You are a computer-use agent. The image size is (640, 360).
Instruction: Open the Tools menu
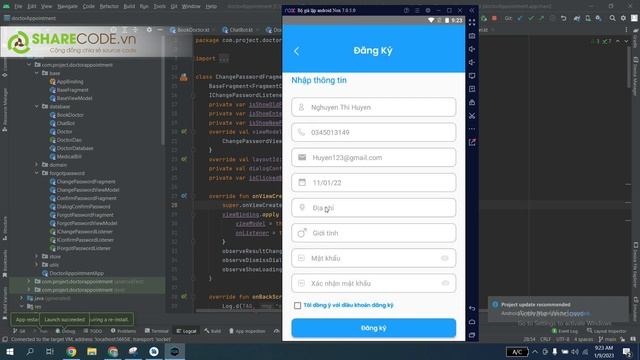pos(160,7)
